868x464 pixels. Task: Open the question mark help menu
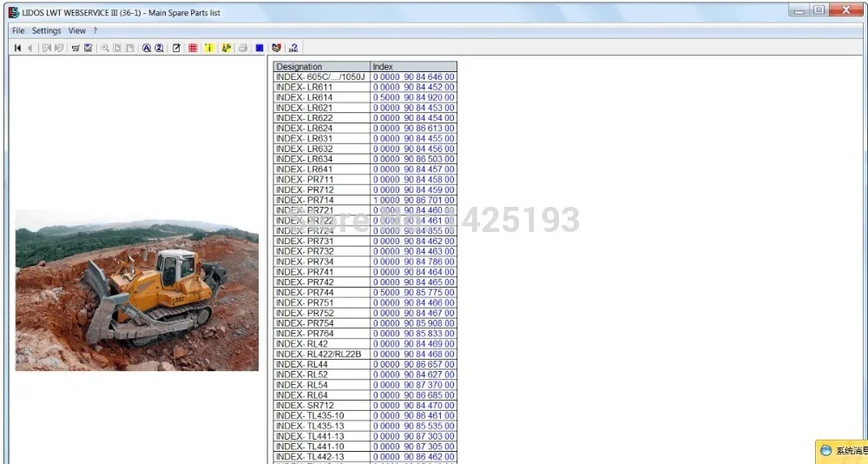[x=95, y=31]
